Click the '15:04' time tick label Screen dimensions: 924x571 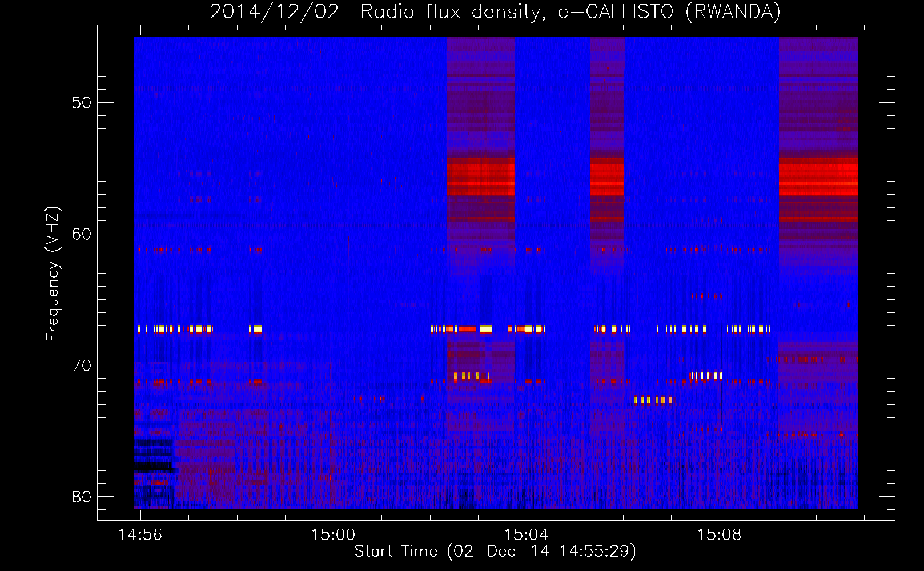point(526,534)
